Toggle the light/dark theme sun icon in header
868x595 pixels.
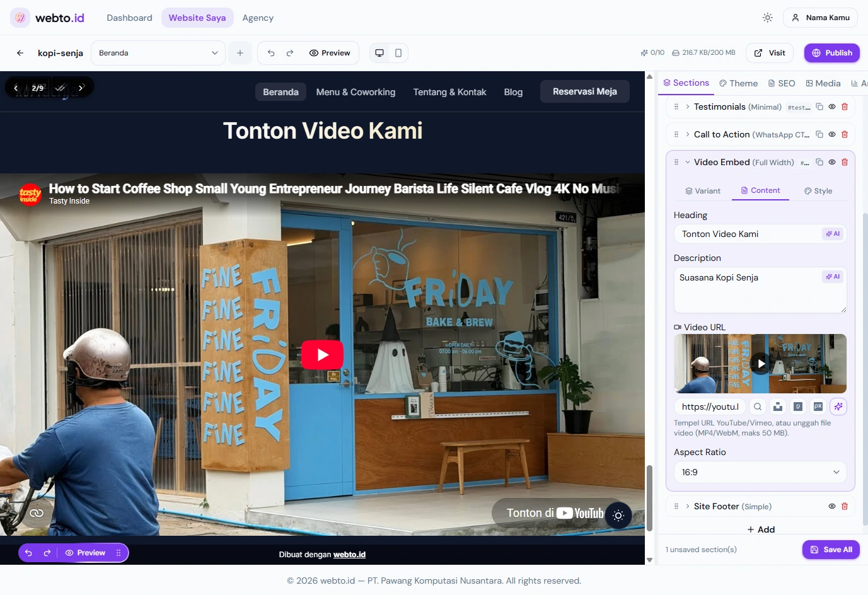767,18
